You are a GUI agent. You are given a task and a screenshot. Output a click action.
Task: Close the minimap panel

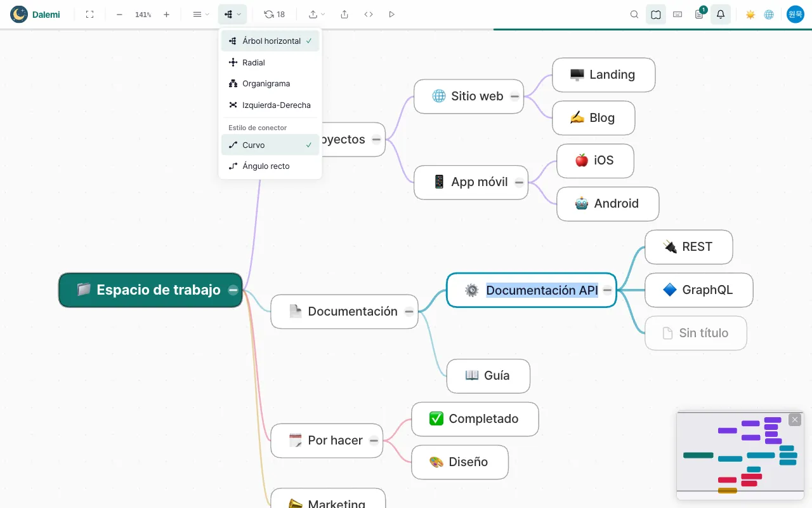click(795, 420)
